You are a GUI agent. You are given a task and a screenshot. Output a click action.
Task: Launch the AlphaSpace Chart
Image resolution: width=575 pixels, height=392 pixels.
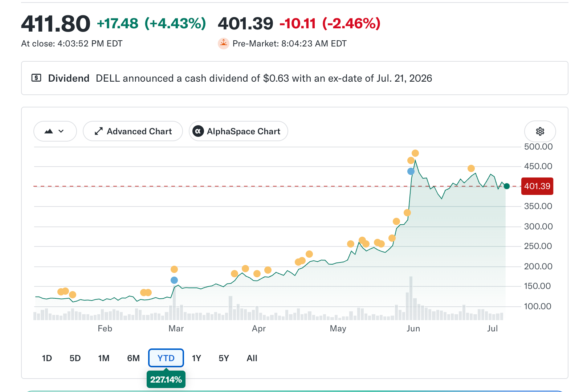click(238, 131)
